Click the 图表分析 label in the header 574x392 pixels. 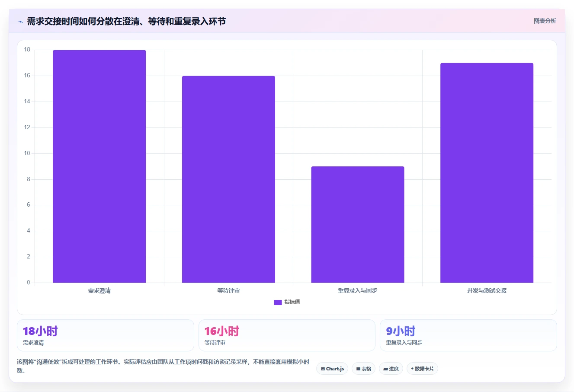click(x=545, y=21)
